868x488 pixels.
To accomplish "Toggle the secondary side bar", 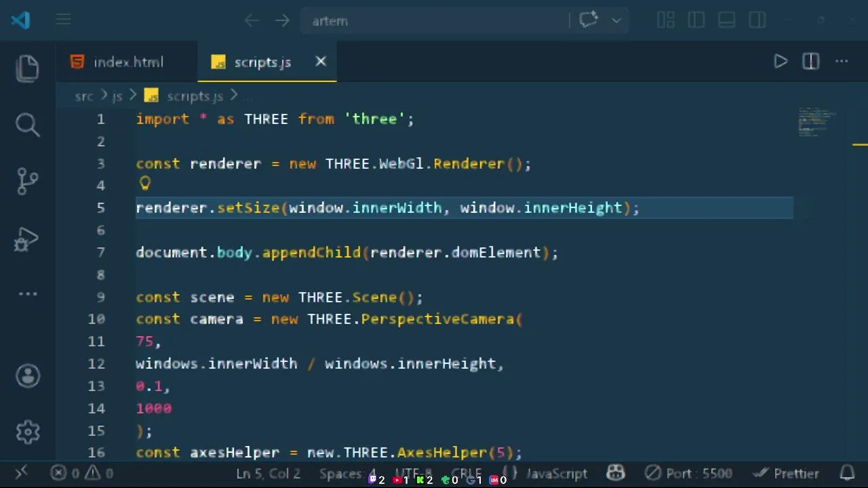I will 757,21.
